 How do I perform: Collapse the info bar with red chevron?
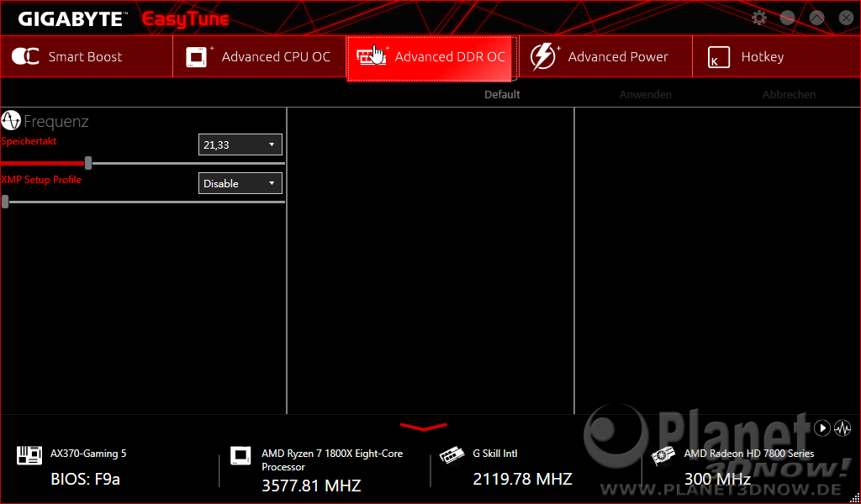click(424, 427)
